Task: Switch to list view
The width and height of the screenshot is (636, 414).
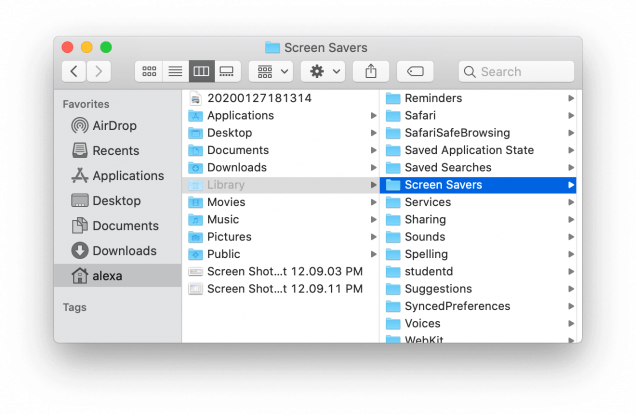Action: point(175,72)
